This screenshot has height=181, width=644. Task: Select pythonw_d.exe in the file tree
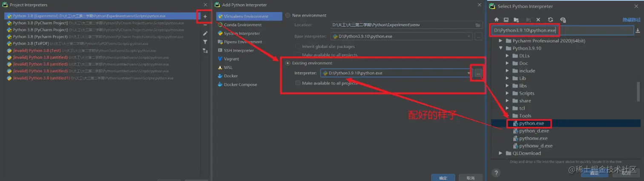tap(566, 146)
